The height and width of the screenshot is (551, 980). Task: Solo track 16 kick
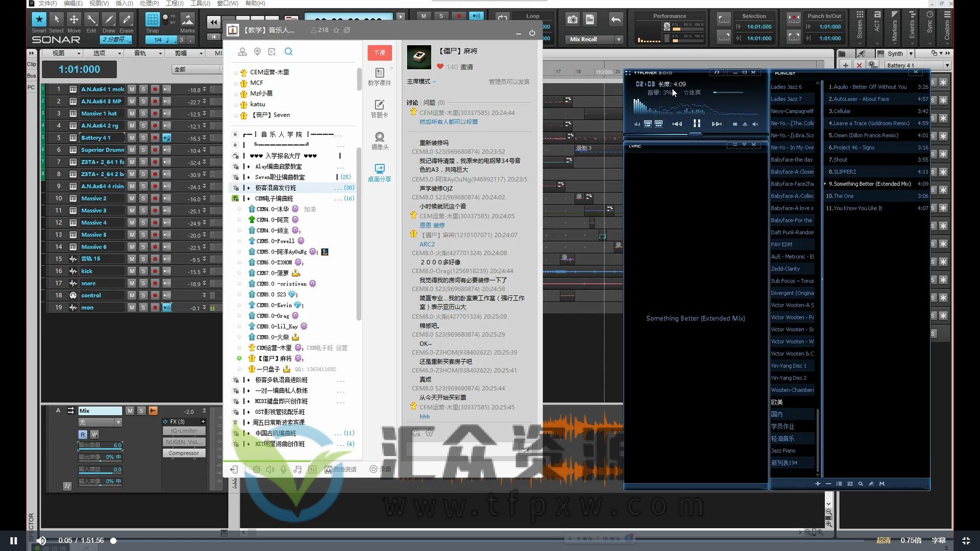pyautogui.click(x=143, y=271)
